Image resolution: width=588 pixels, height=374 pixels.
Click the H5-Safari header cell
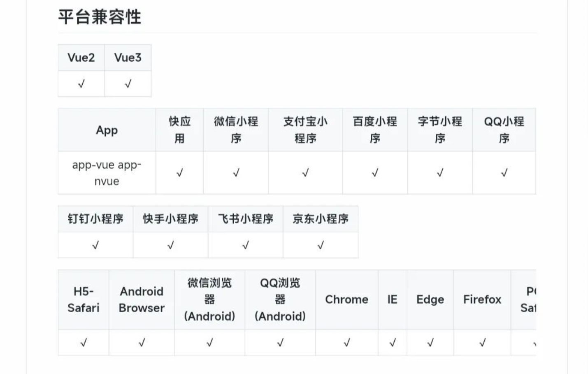pyautogui.click(x=84, y=300)
